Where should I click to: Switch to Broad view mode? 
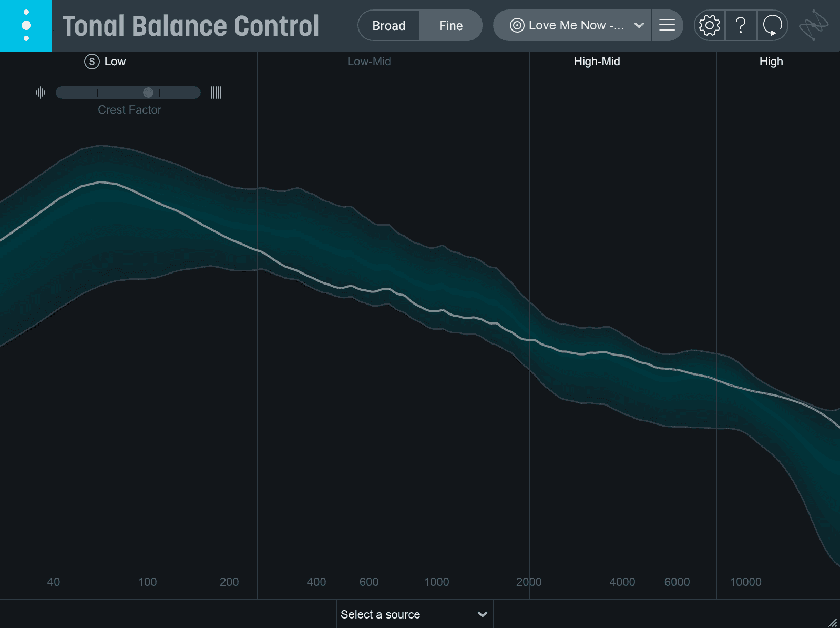tap(389, 25)
